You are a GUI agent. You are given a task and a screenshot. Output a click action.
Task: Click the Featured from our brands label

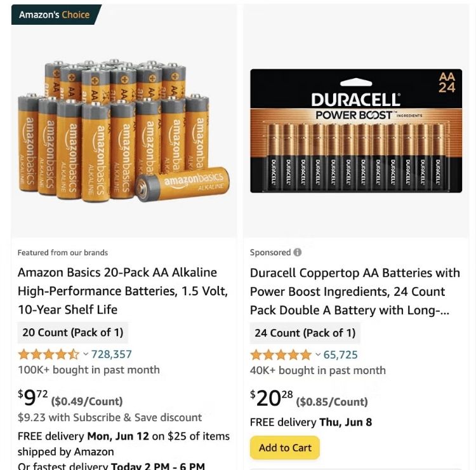(63, 252)
